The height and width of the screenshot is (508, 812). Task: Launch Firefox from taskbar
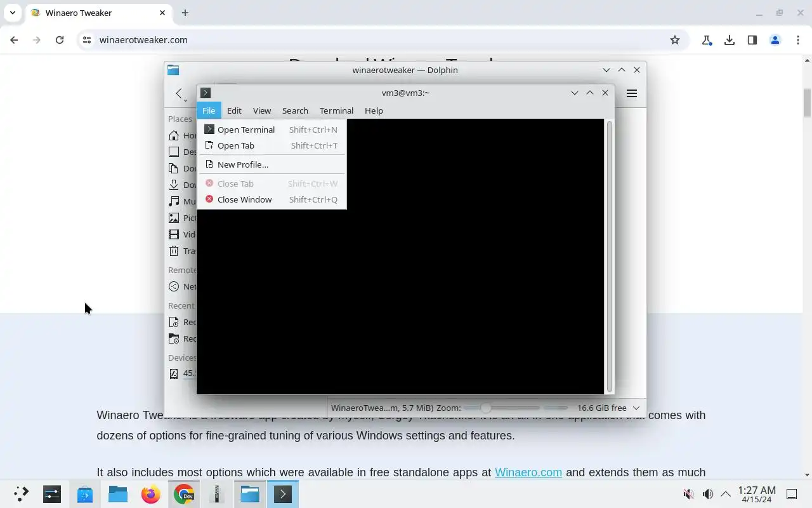click(x=151, y=494)
